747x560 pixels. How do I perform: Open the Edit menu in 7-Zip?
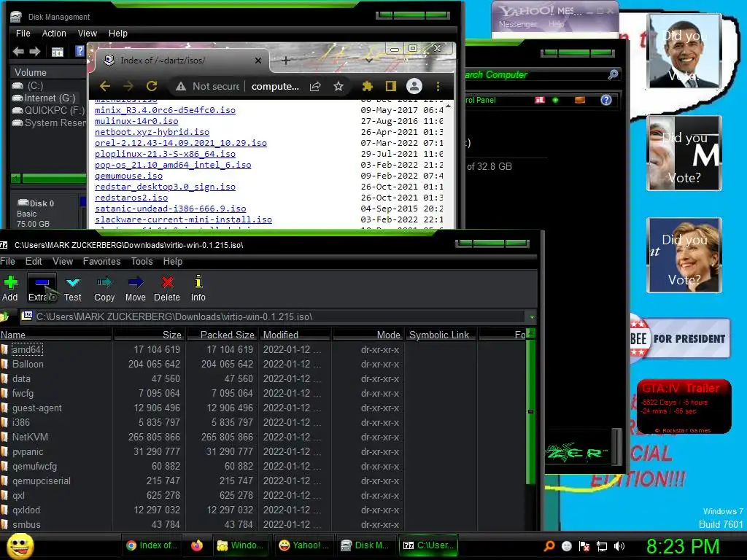34,262
